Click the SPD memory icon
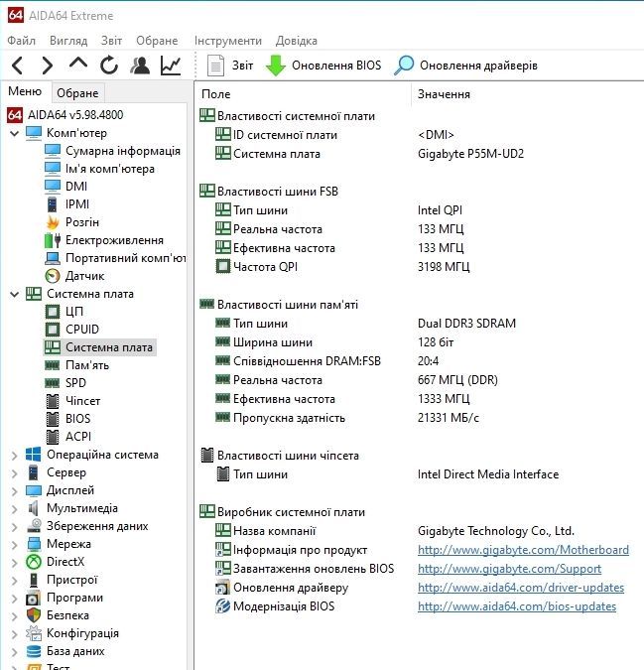Viewport: 644px width, 670px height. point(53,383)
